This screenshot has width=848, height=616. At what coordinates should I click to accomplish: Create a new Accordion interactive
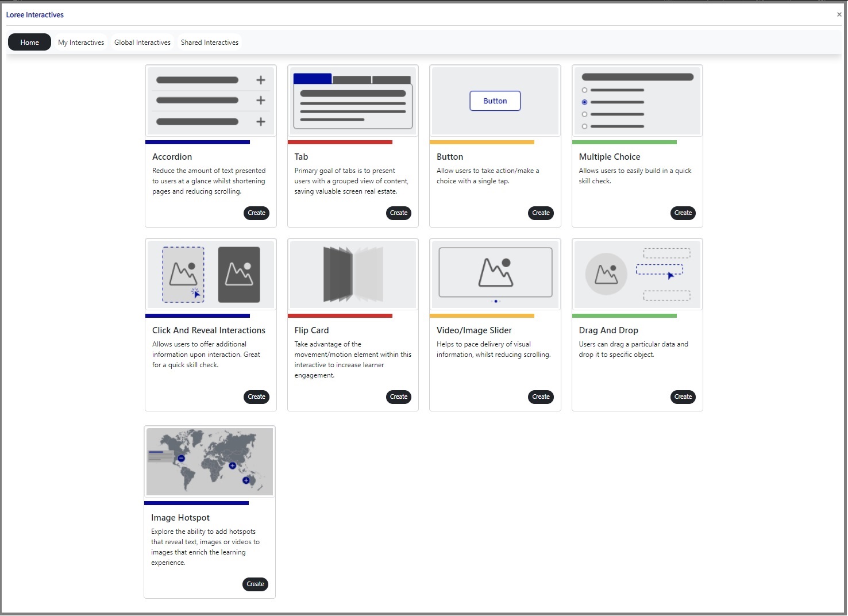pos(256,213)
